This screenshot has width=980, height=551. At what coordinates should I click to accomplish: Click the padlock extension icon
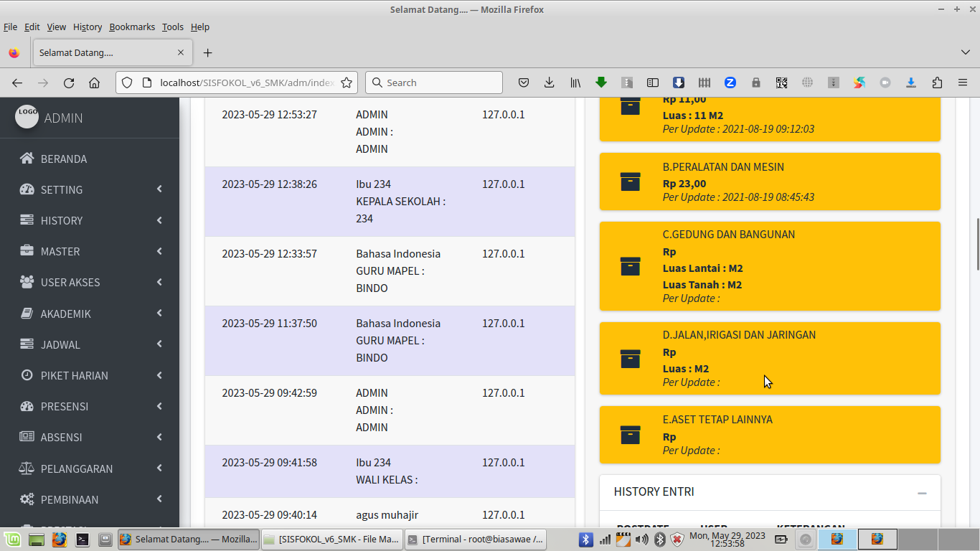click(756, 83)
